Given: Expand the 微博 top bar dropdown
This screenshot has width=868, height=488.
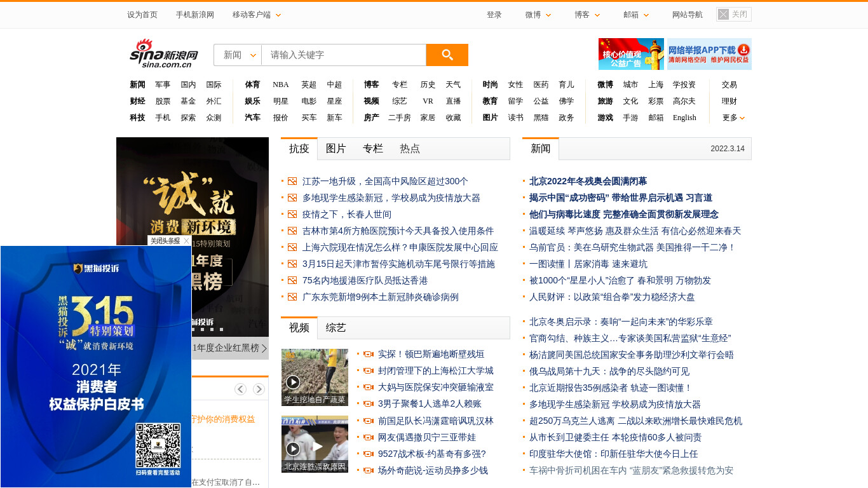Looking at the screenshot, I should pyautogui.click(x=538, y=15).
